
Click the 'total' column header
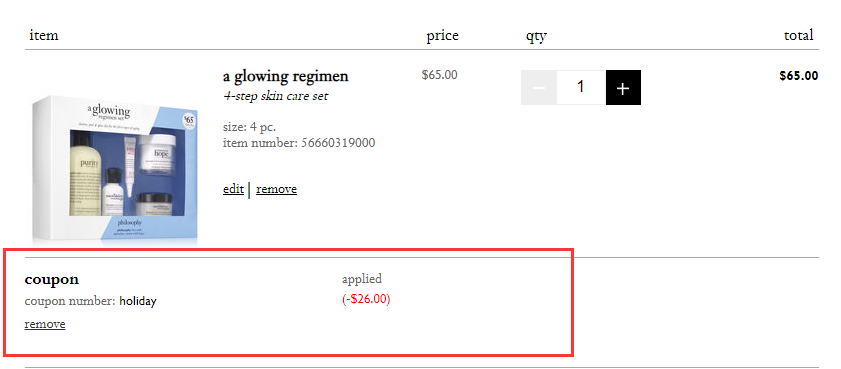pyautogui.click(x=799, y=35)
